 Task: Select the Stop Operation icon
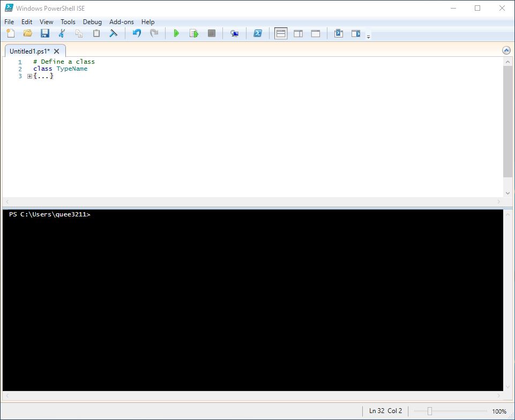[x=211, y=33]
